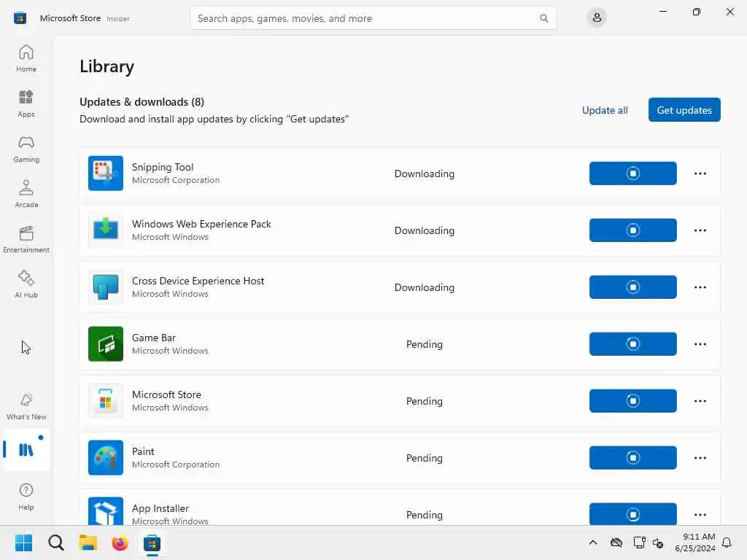Screen dimensions: 747x560
Task: Open more options for App Installer
Action: click(700, 514)
